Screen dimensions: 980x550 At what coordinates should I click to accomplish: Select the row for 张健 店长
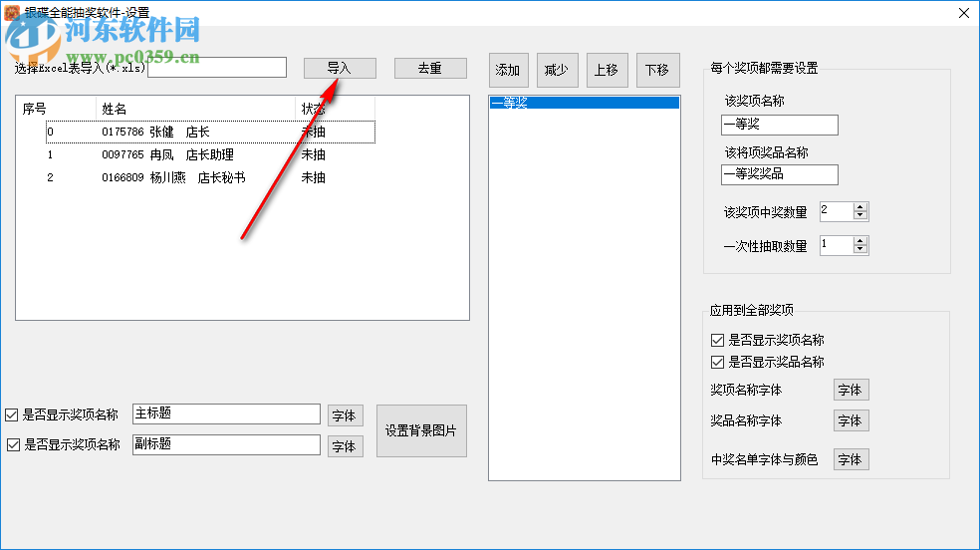pos(210,132)
